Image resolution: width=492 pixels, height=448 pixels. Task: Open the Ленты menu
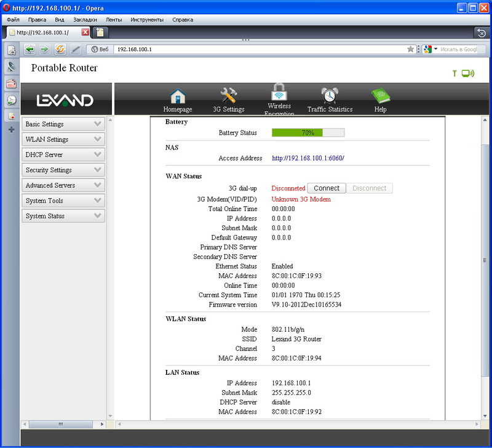click(114, 20)
